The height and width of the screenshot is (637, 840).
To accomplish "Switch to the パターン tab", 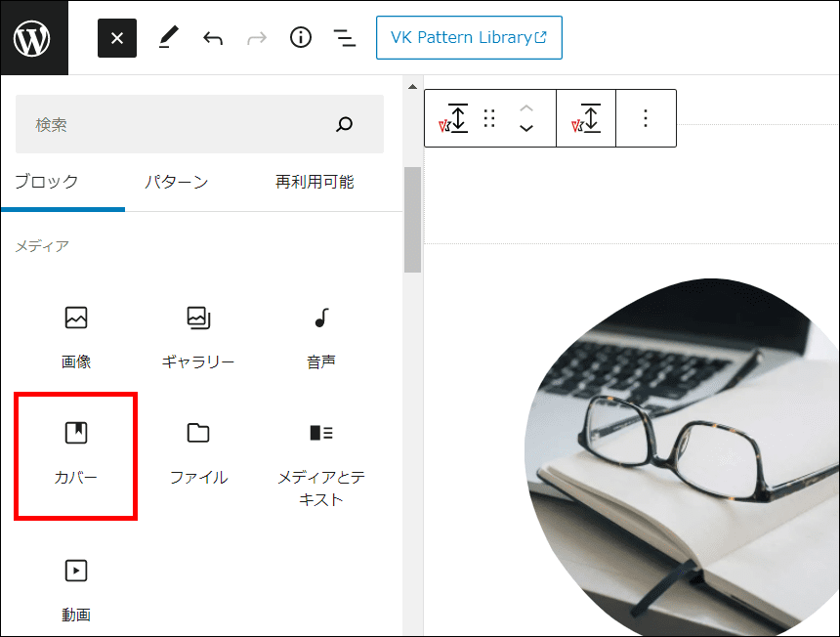I will [176, 182].
